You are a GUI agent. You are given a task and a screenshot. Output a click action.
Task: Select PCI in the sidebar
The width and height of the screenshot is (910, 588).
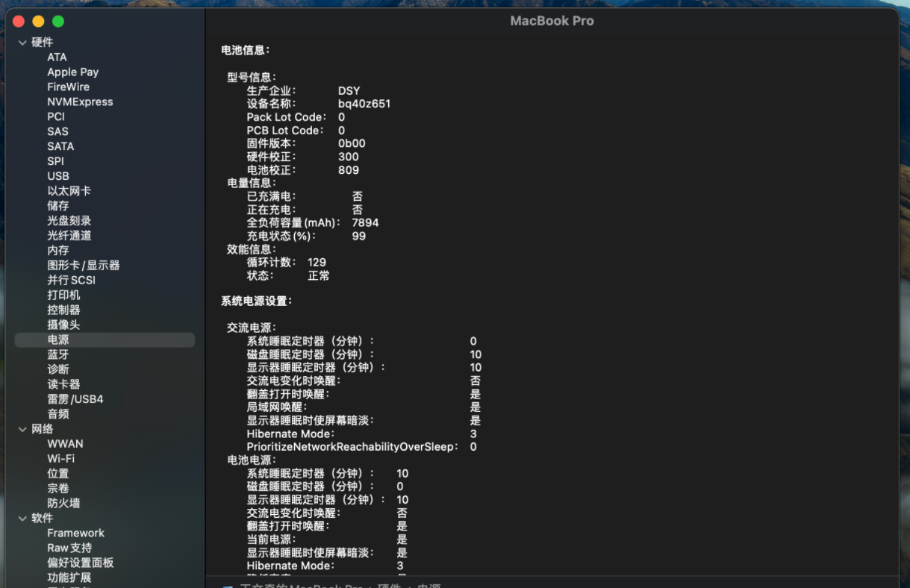(x=56, y=116)
